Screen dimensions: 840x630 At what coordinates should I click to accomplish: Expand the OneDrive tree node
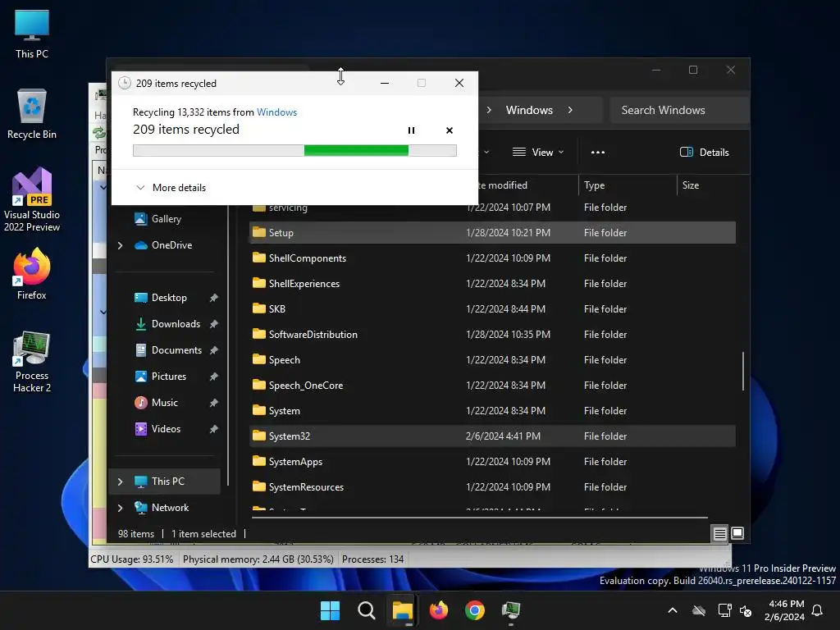(120, 245)
